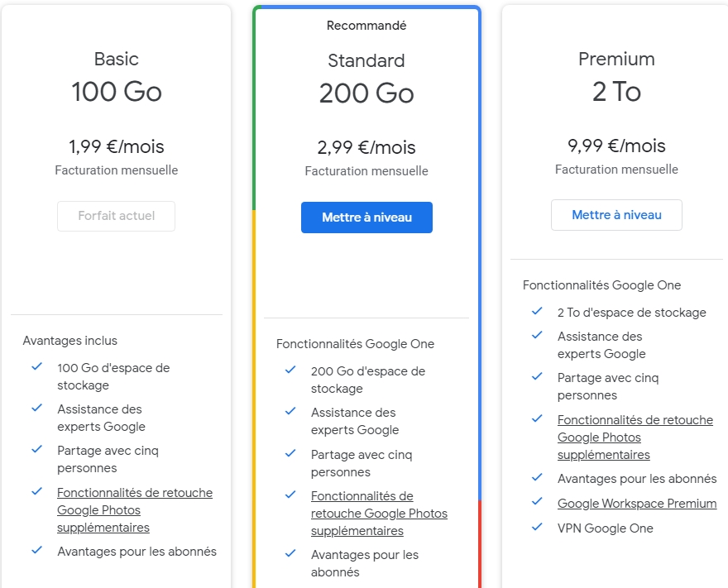Click the Standard plan's Partage avec cinq checkmark
Screen dimensions: 728x588
[290, 453]
